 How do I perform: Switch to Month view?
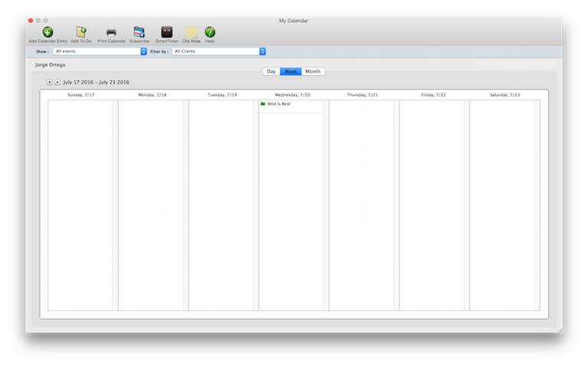(x=313, y=71)
